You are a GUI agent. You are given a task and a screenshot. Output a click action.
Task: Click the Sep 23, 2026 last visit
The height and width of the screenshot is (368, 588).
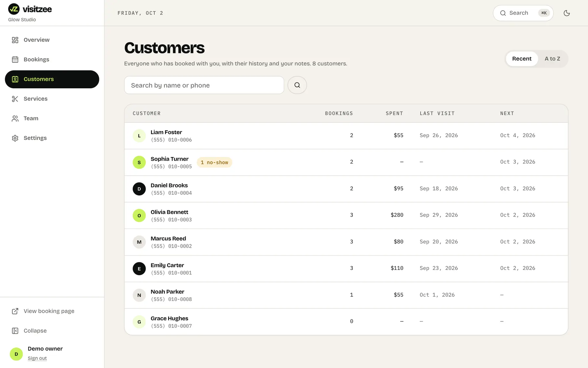[x=439, y=268]
